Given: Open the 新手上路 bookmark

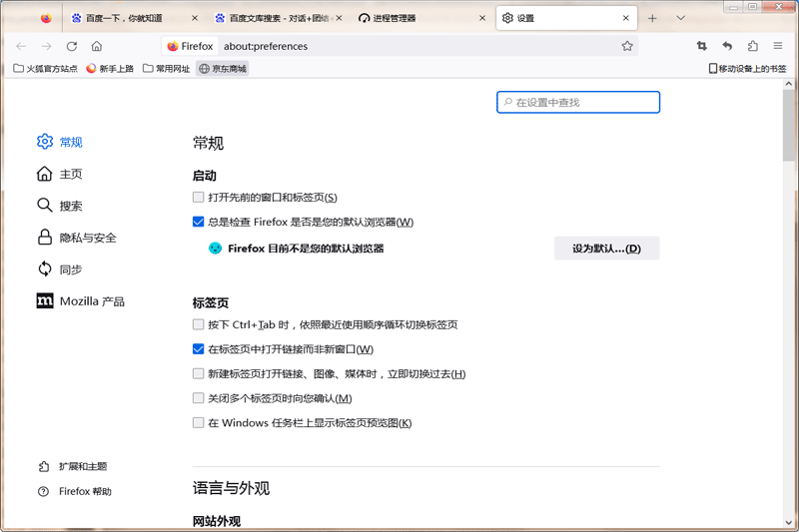Looking at the screenshot, I should tap(110, 68).
